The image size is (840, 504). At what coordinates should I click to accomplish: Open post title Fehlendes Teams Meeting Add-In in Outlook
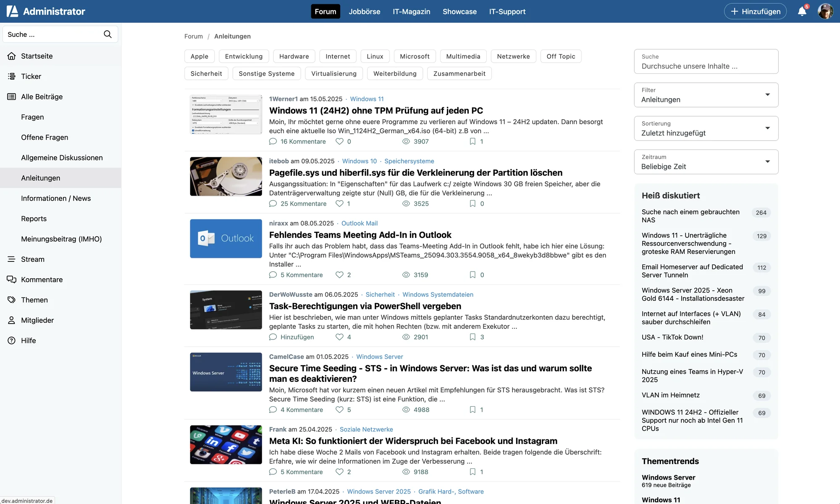(x=360, y=235)
